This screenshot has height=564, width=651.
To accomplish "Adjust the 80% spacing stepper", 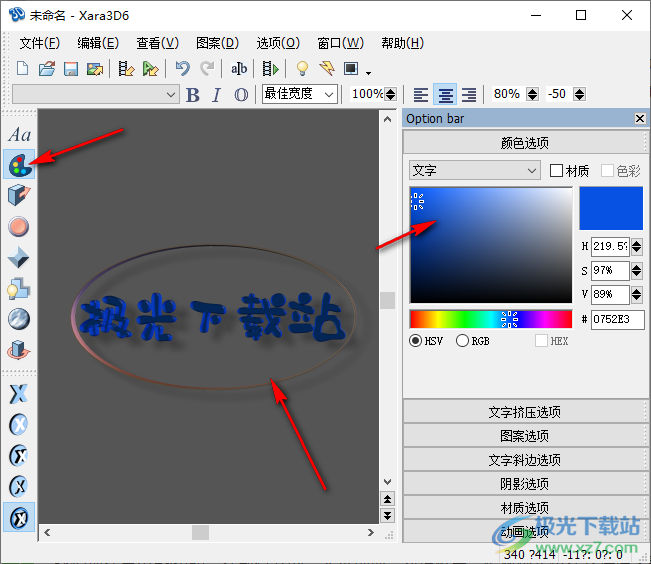I will click(x=532, y=94).
